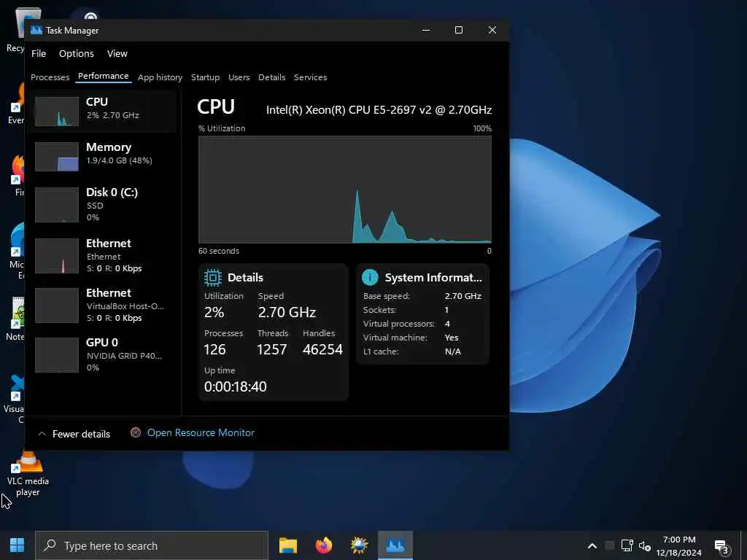Maximize the Task Manager window
This screenshot has height=560, width=747.
pos(459,30)
